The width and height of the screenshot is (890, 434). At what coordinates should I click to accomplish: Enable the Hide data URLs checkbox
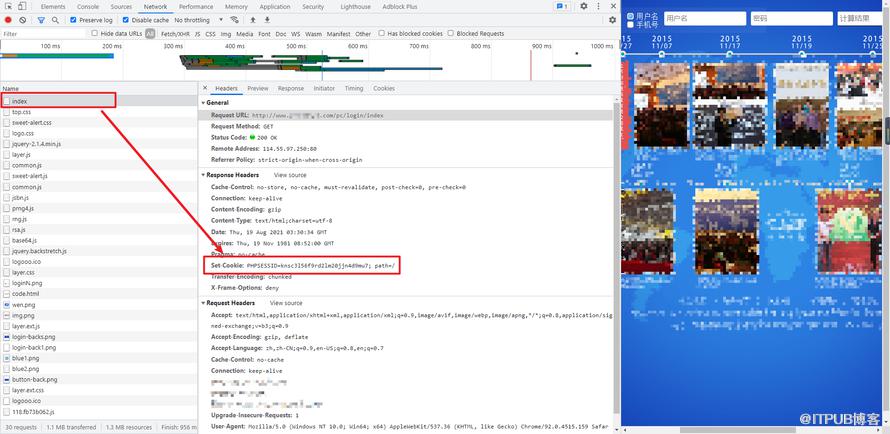tap(95, 33)
